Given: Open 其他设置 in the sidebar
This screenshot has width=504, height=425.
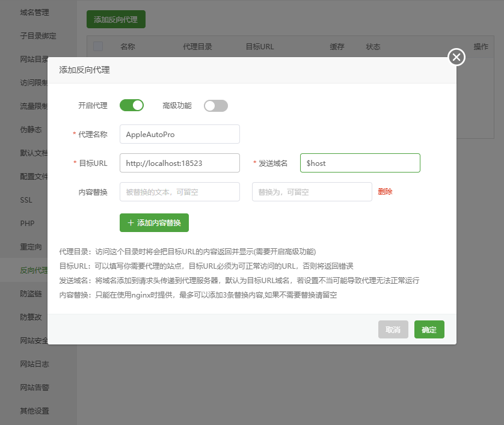Looking at the screenshot, I should pos(34,411).
